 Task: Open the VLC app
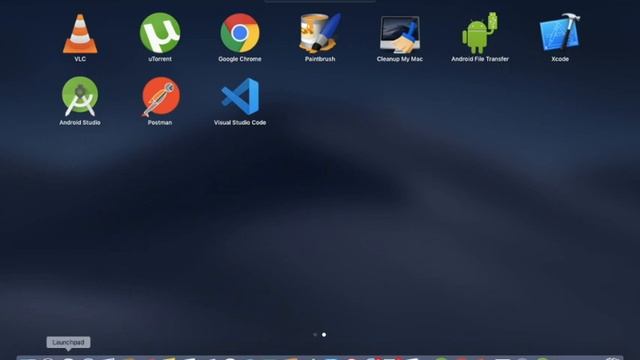click(80, 33)
